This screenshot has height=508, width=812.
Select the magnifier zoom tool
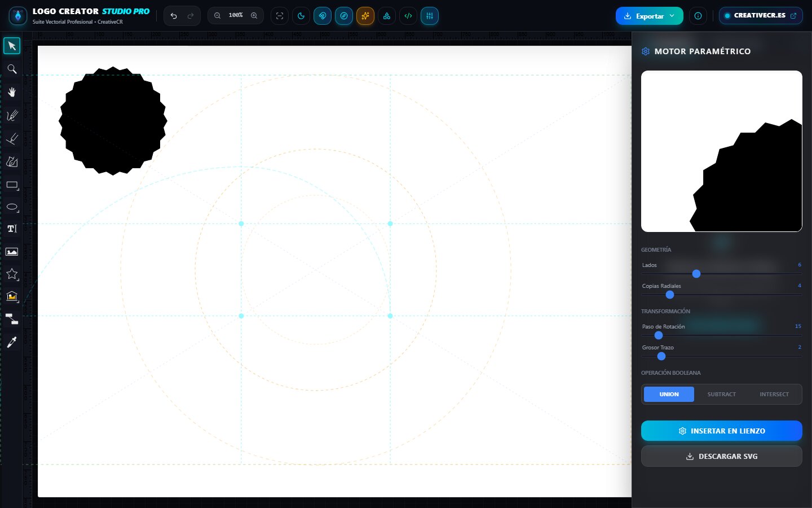[12, 69]
